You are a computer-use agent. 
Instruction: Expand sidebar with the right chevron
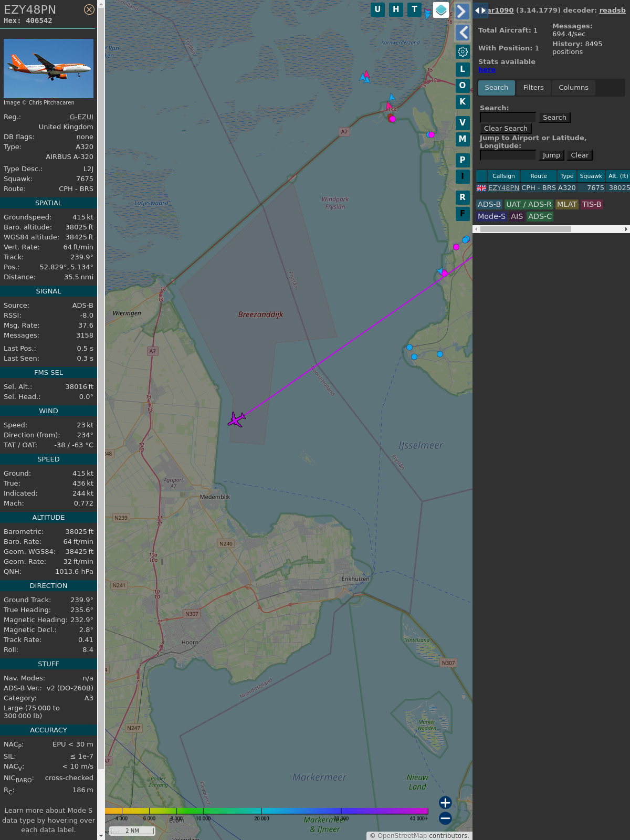[x=462, y=11]
